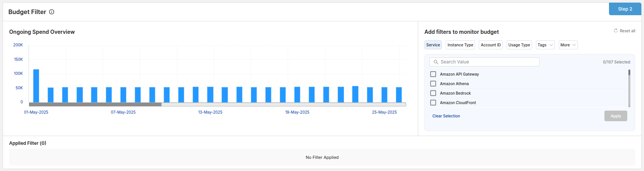The height and width of the screenshot is (171, 644).
Task: Click the Budget Filter info icon
Action: [x=52, y=12]
